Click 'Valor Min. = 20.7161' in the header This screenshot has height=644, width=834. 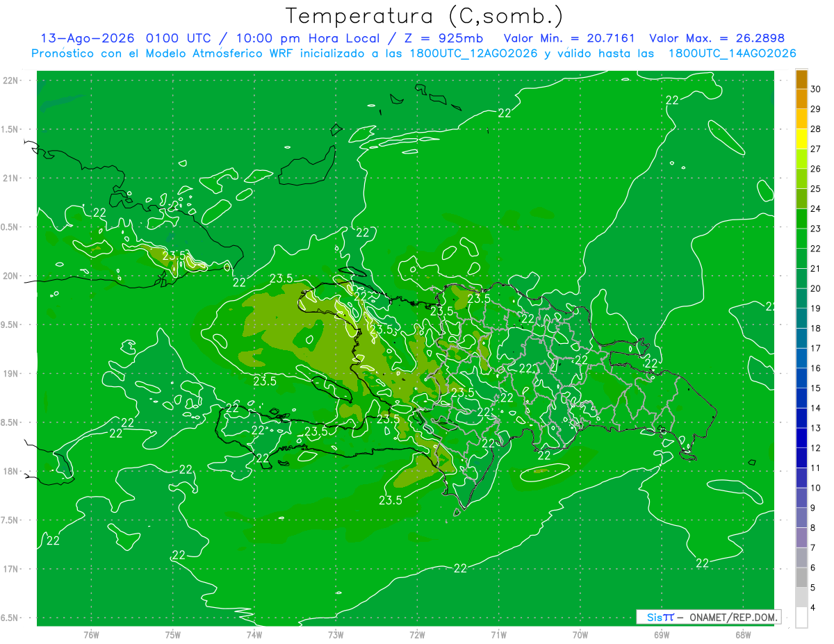(x=569, y=38)
